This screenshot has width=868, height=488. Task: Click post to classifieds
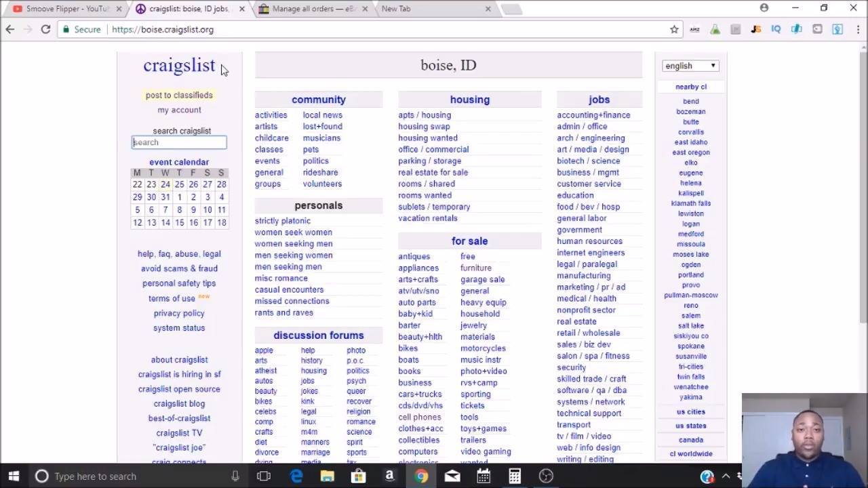click(179, 96)
